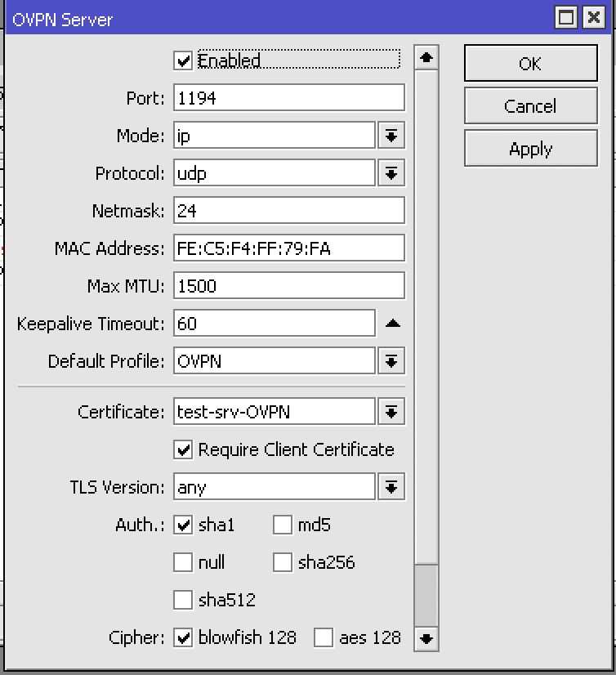Enable sha256 authentication checkbox
This screenshot has height=675, width=616.
(283, 562)
